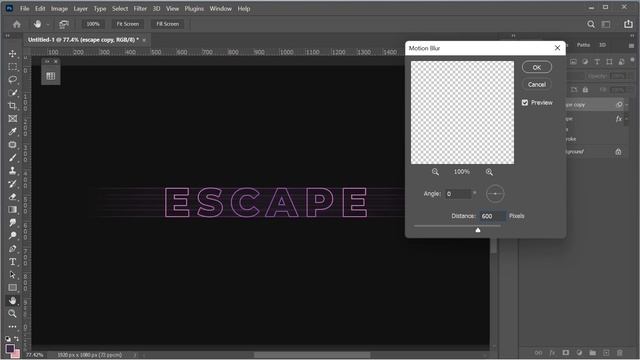Select the History Brush tool
Viewport: 640px width, 360px height.
12,184
